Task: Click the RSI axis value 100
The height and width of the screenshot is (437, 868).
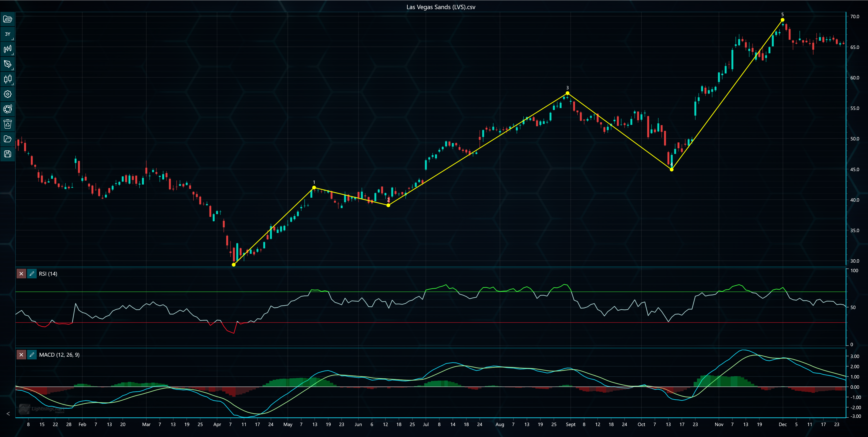Action: click(854, 271)
